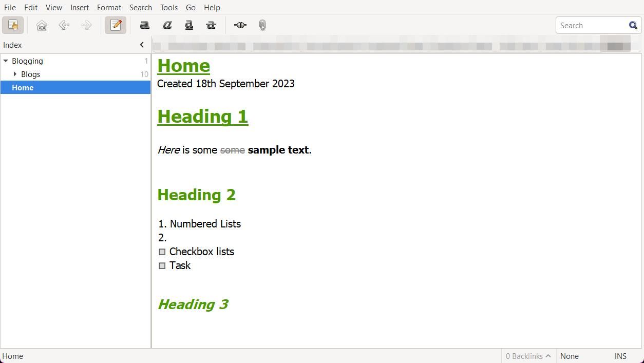644x363 pixels.
Task: Click the Home page title link
Action: (x=183, y=66)
